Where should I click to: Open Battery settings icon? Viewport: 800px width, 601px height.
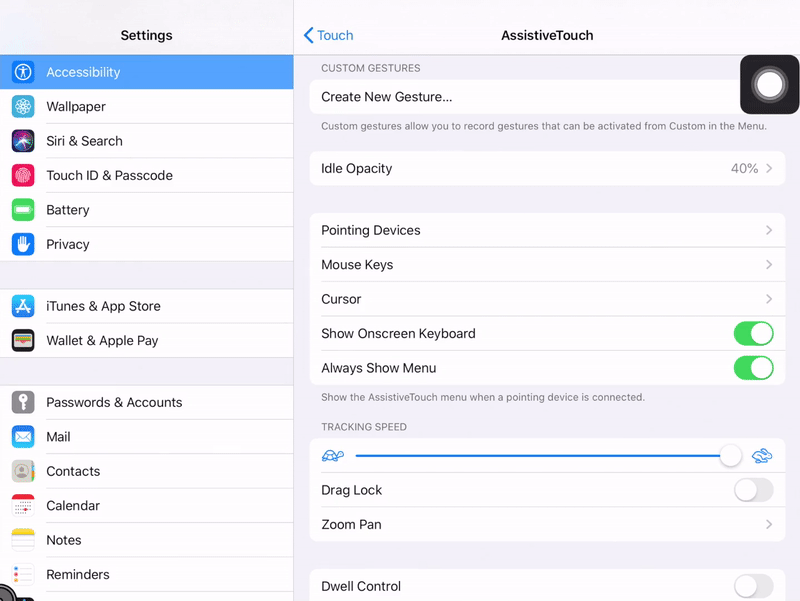22,210
